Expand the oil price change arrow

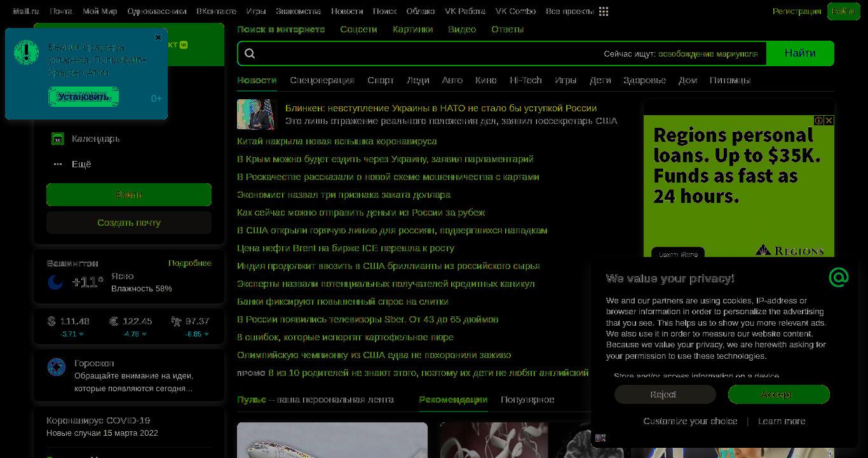(207, 334)
